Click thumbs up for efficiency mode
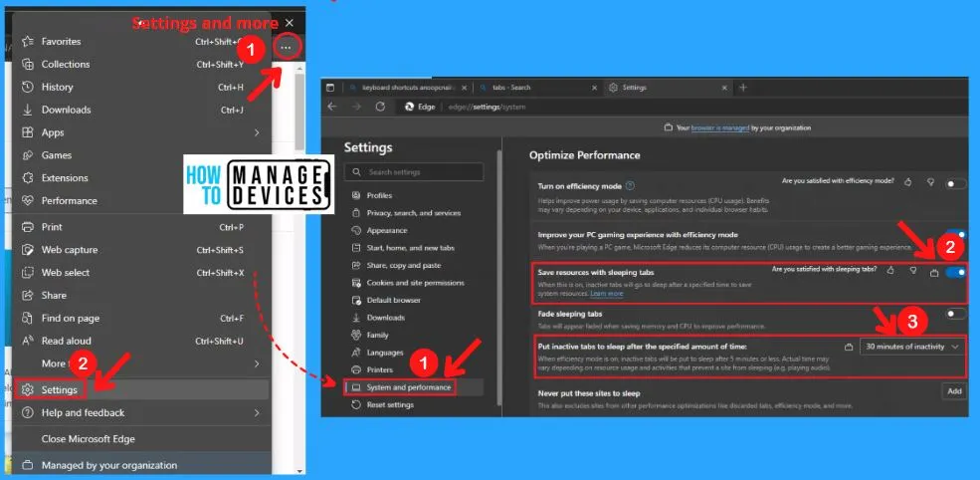The width and height of the screenshot is (980, 480). pyautogui.click(x=908, y=182)
